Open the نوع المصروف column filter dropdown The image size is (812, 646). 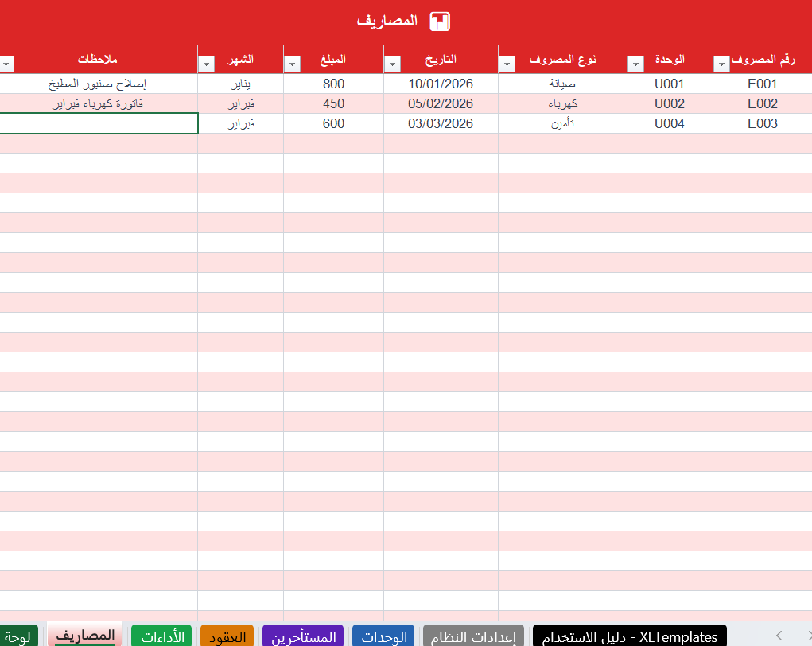pos(507,64)
